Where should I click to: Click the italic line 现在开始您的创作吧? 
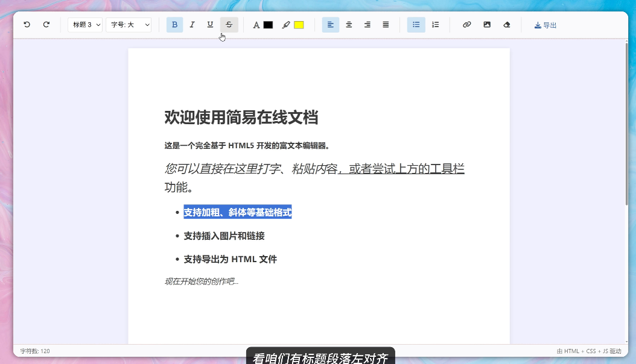click(x=201, y=281)
